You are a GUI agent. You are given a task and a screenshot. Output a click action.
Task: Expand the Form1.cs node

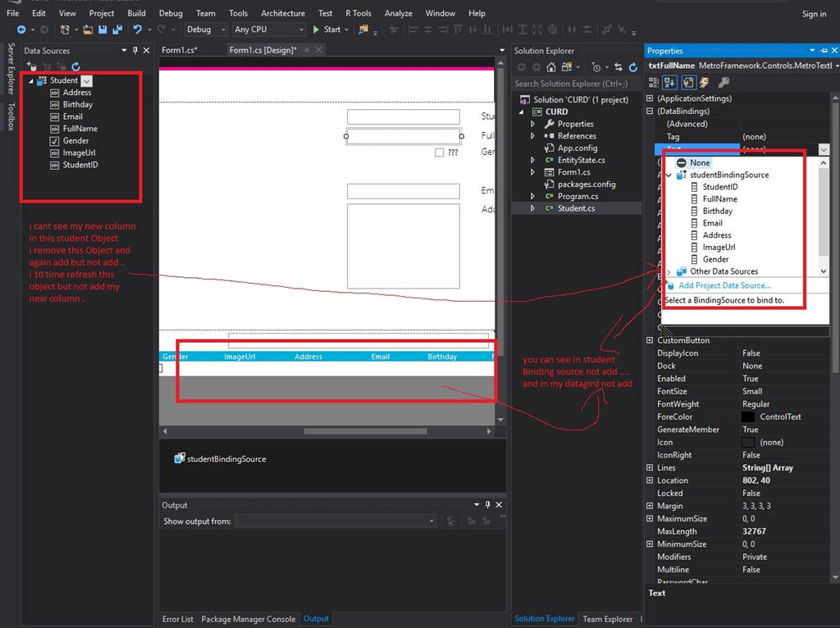[x=532, y=172]
